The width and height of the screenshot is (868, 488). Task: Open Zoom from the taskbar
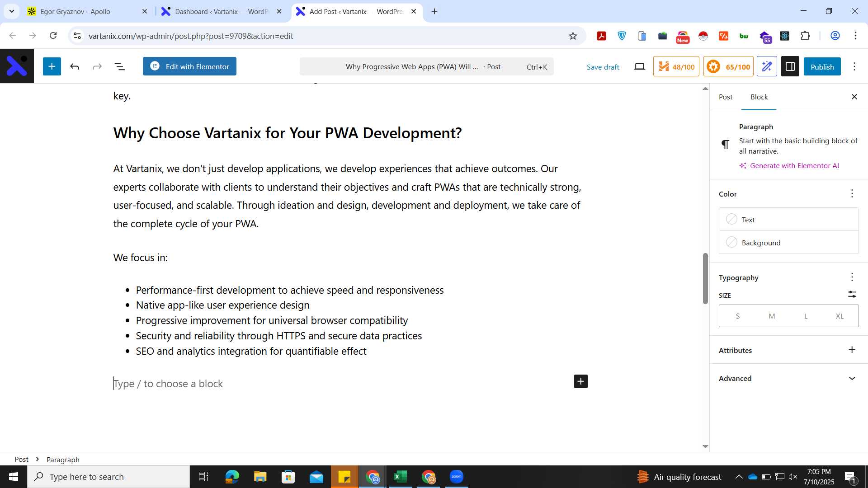click(x=457, y=477)
